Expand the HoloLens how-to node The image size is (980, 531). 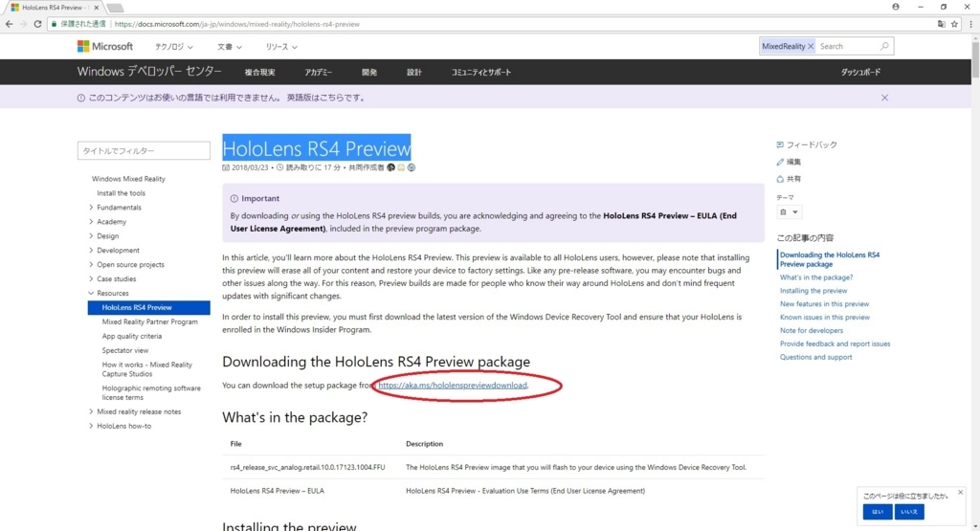point(91,426)
